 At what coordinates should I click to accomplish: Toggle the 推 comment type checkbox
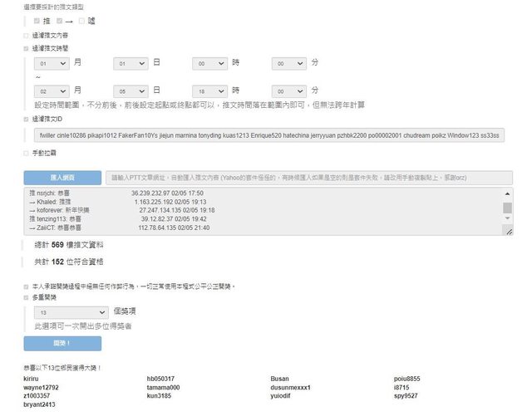click(x=37, y=20)
